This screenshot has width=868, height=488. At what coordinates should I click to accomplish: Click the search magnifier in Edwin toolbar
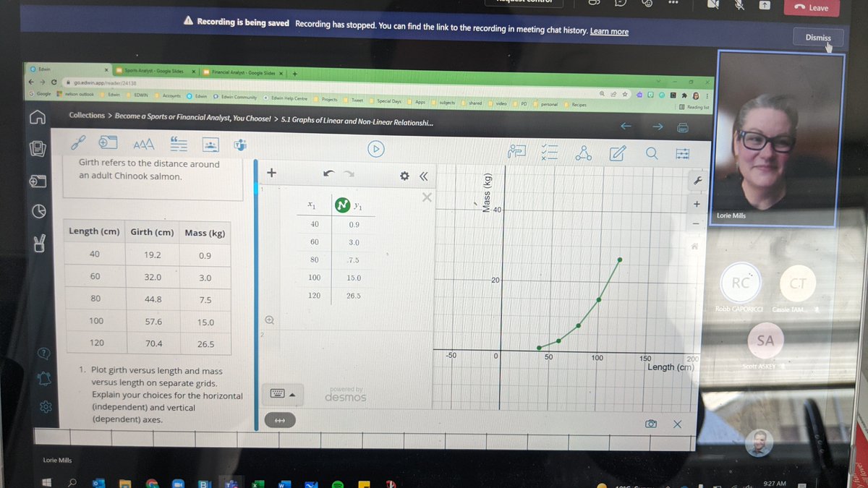click(651, 153)
